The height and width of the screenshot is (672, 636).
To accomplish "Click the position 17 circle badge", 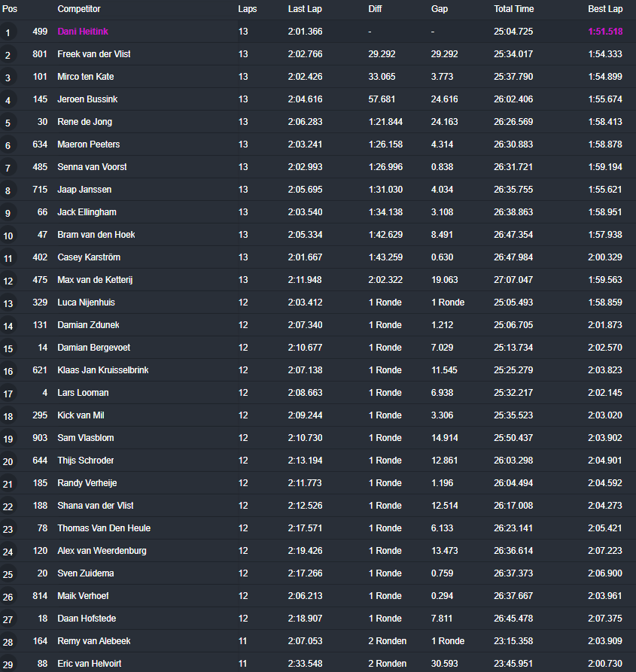I will pos(8,394).
